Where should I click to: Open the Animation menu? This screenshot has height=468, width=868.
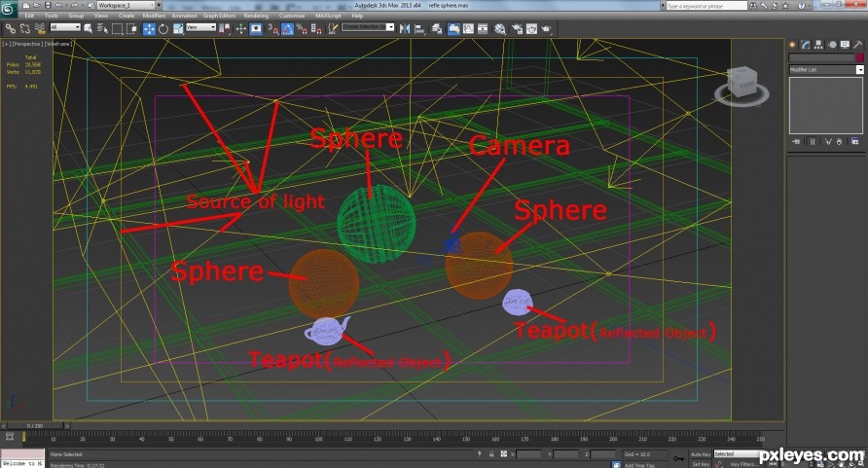pos(184,16)
